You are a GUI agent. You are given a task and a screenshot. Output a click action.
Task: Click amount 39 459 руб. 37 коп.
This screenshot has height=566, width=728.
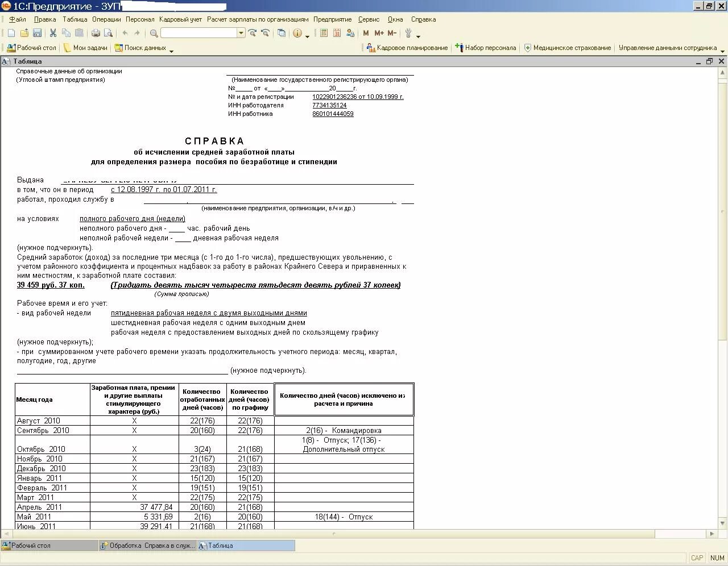[x=51, y=285]
